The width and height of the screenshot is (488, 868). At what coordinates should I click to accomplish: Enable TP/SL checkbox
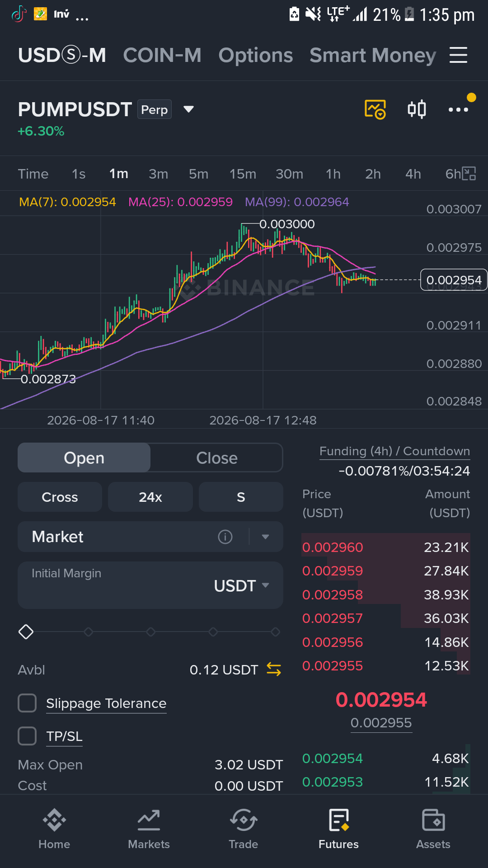[x=27, y=736]
